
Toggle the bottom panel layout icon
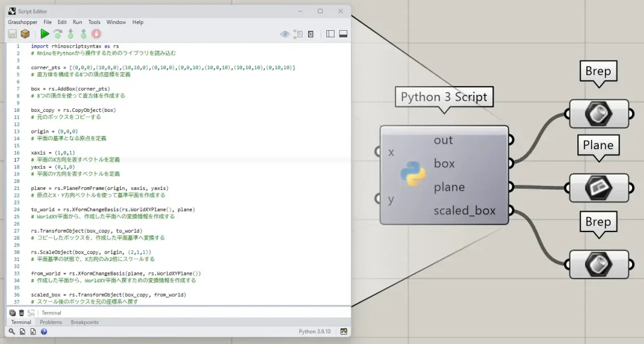click(343, 34)
